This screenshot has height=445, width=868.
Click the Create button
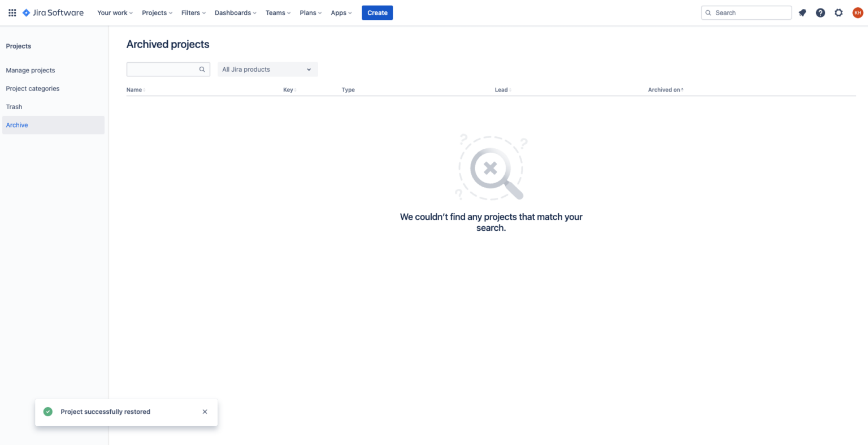377,12
